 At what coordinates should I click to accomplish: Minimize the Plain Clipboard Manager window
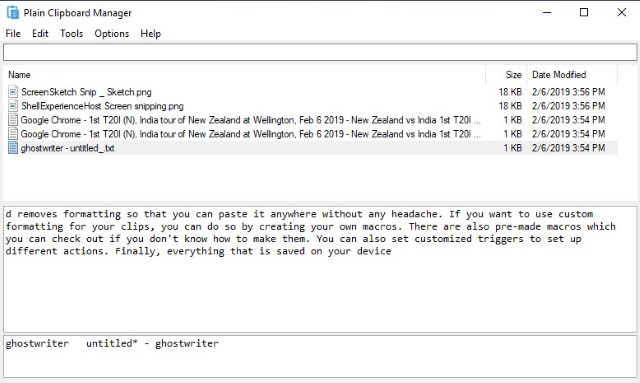click(x=547, y=13)
